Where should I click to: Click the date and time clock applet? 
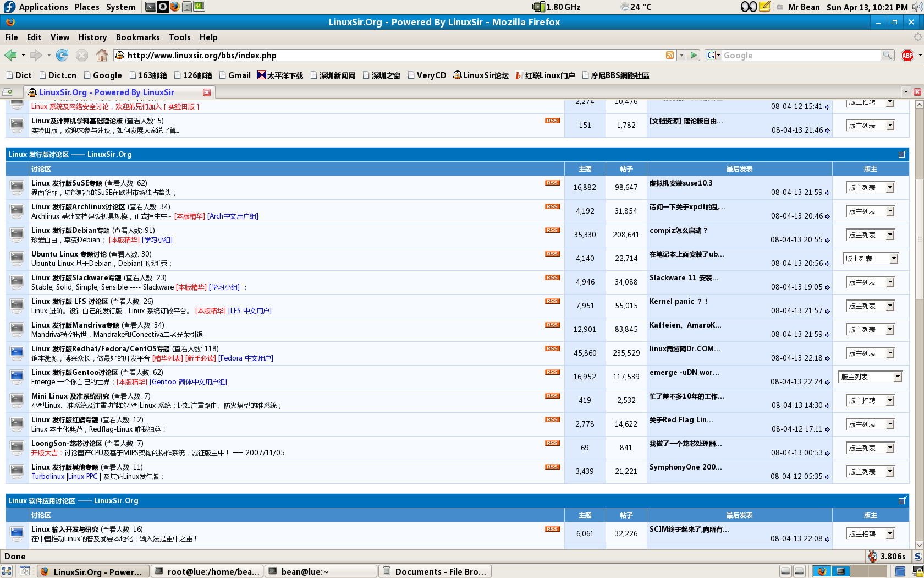click(867, 7)
